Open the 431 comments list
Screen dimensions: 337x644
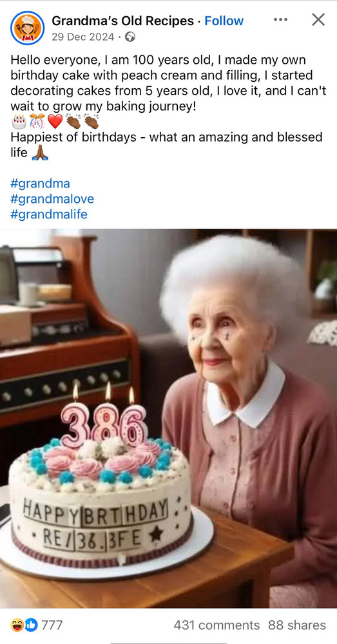tap(217, 625)
